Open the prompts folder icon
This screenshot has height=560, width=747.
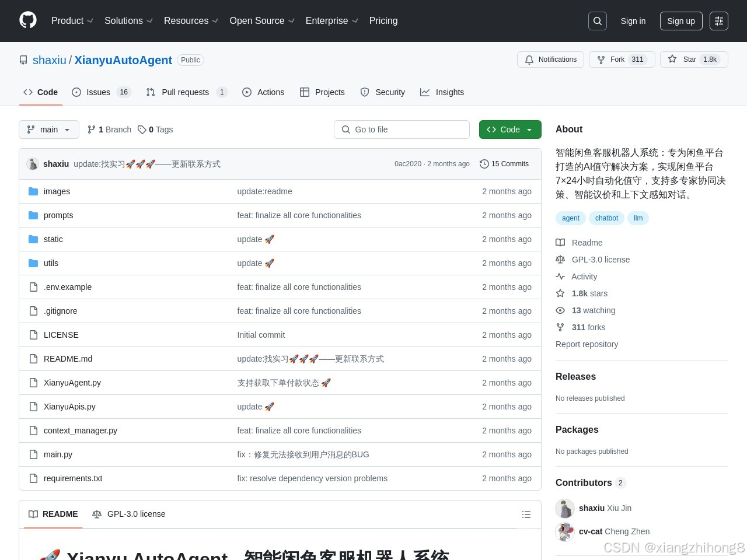(33, 215)
